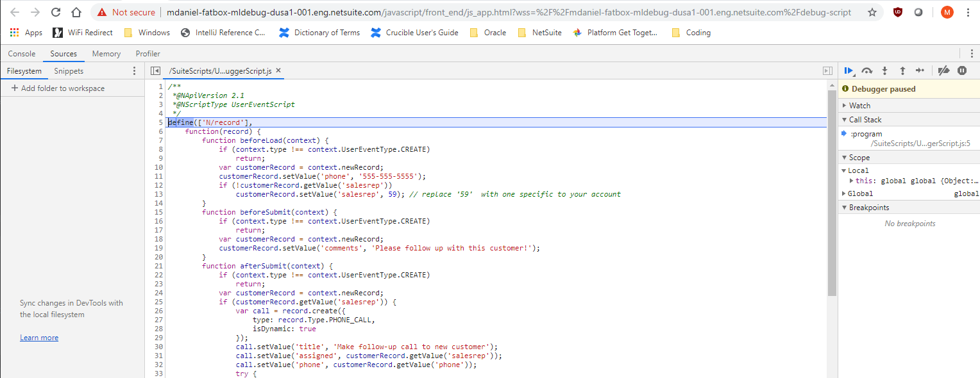Open the Dictionary of Terms bookmark

319,33
